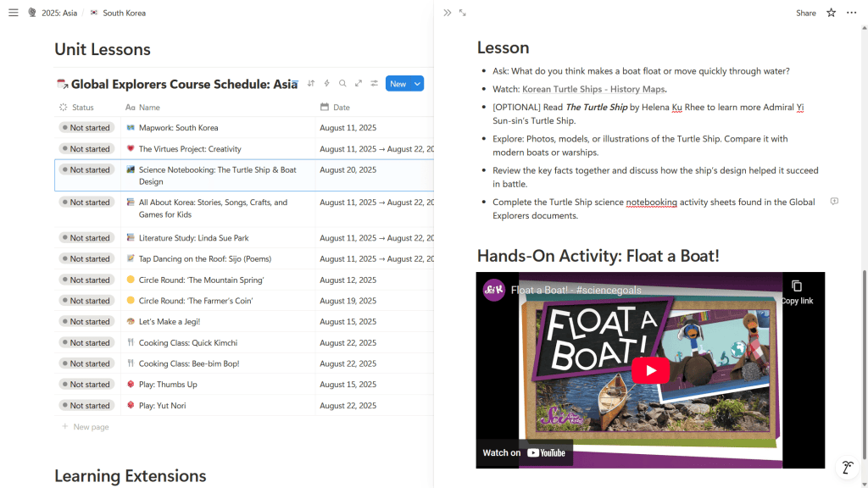The width and height of the screenshot is (868, 488).
Task: Open the three-dot page options menu
Action: pos(851,13)
